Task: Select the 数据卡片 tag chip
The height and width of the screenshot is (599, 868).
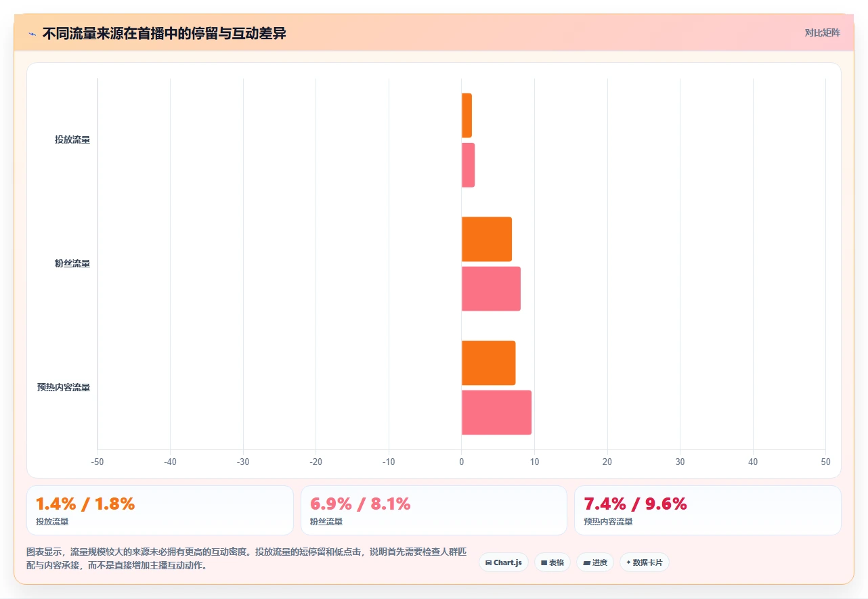Action: pyautogui.click(x=645, y=562)
